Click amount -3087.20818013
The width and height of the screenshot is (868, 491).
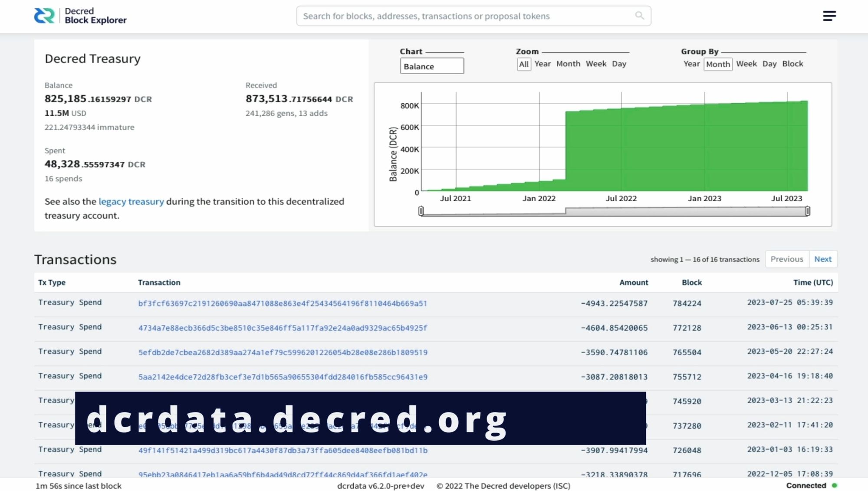[x=614, y=377]
